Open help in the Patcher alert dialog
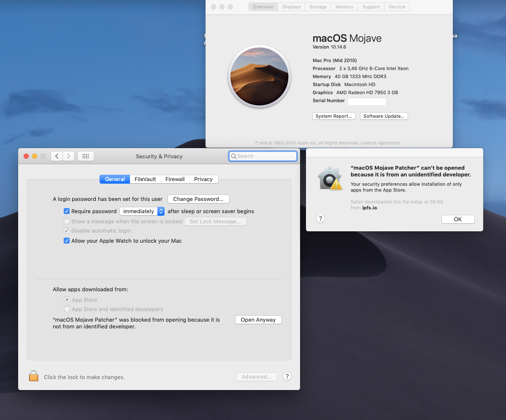 [320, 219]
